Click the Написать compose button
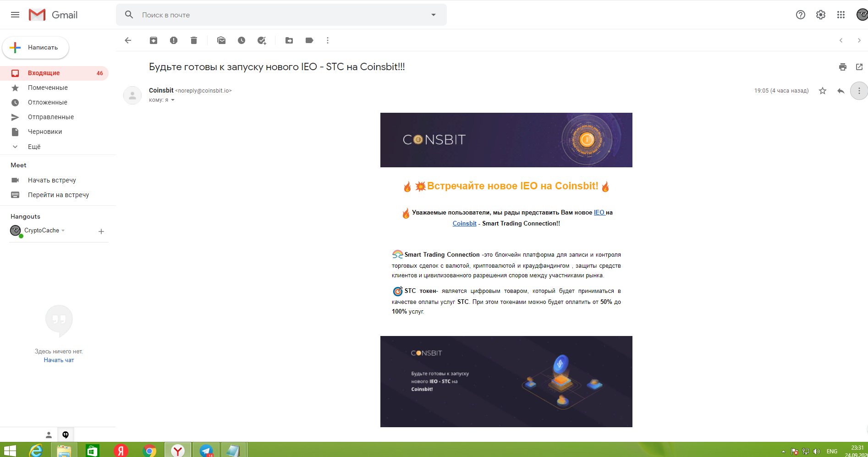Viewport: 868px width, 457px height. point(36,47)
